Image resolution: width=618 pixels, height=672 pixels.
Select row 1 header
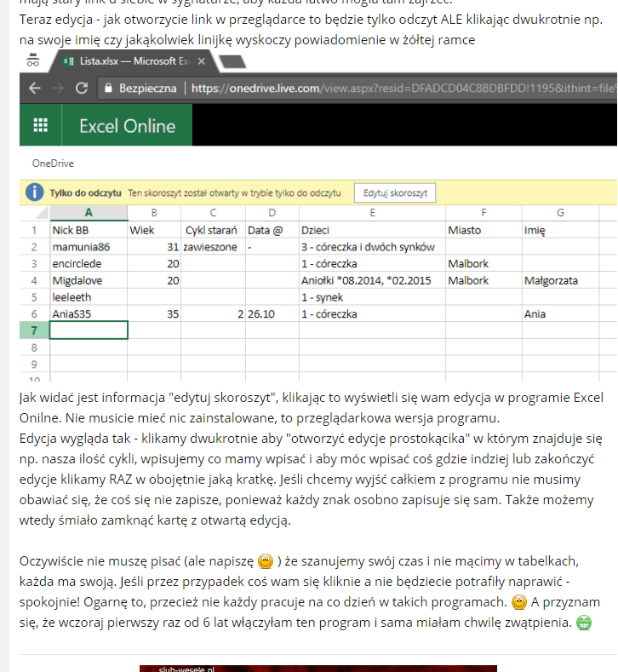click(34, 230)
